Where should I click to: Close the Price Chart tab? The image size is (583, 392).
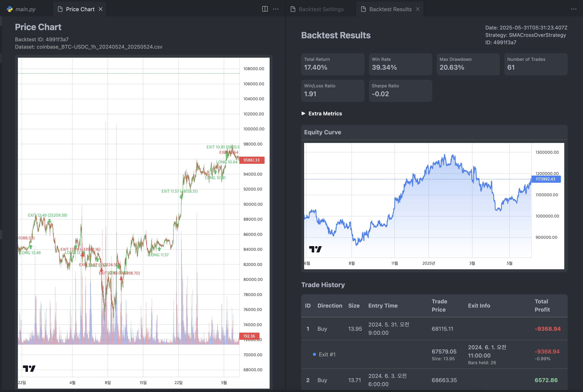tap(100, 9)
